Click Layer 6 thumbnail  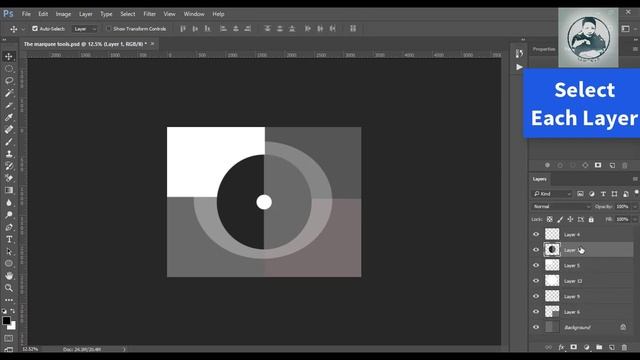pyautogui.click(x=552, y=312)
